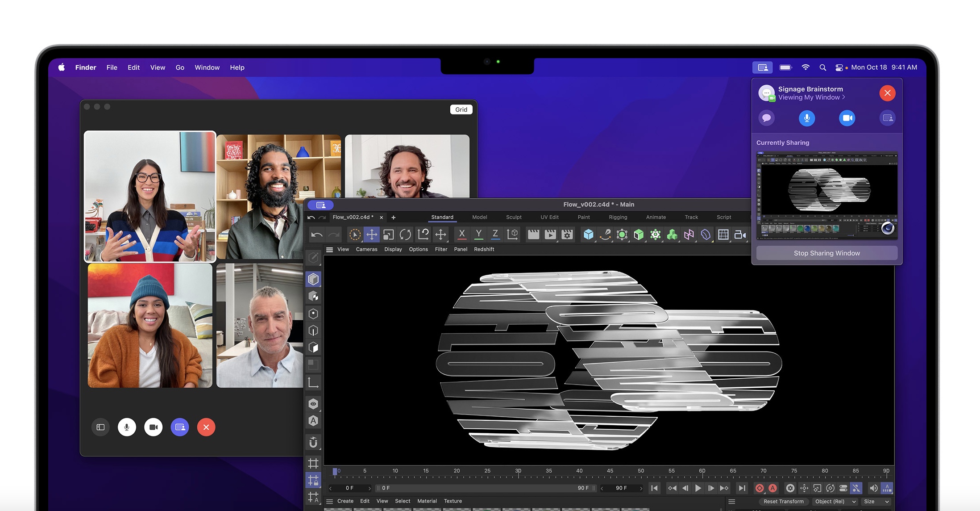Click Stop Sharing Window button
Screen dimensions: 980x511
tap(826, 253)
